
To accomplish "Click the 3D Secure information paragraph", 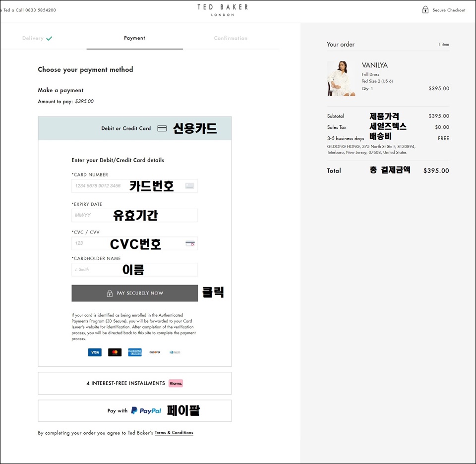I will point(133,327).
